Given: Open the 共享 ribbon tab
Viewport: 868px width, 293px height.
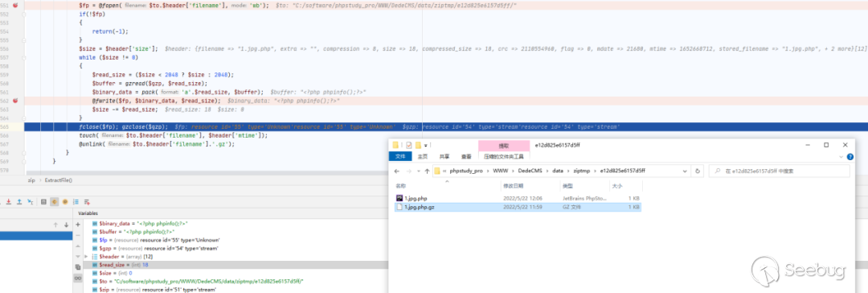Looking at the screenshot, I should click(444, 156).
